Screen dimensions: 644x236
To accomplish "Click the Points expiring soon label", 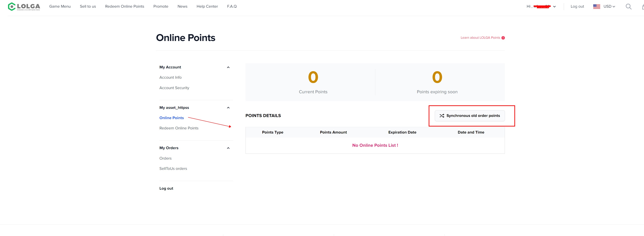I will 437,92.
